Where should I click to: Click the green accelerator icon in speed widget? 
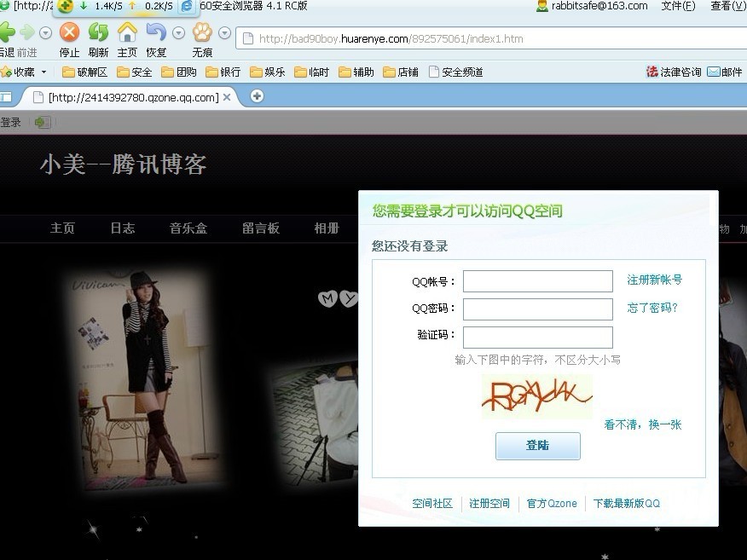coord(66,6)
